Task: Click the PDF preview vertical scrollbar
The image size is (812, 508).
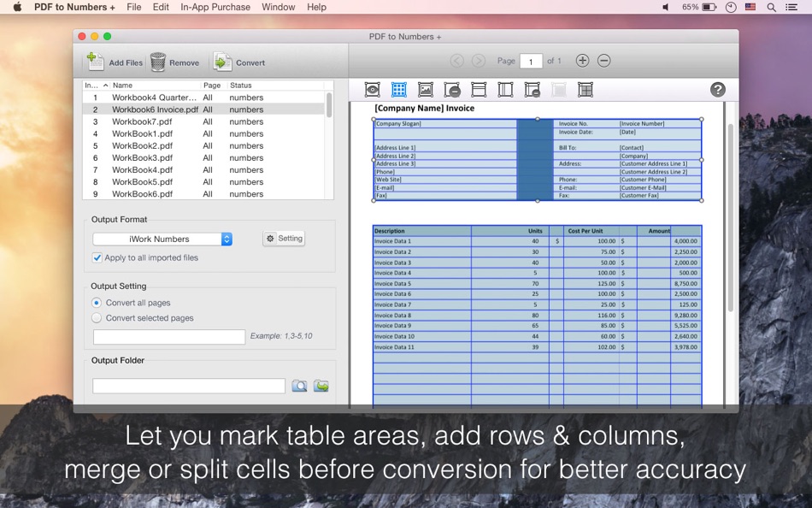Action: pos(731,218)
